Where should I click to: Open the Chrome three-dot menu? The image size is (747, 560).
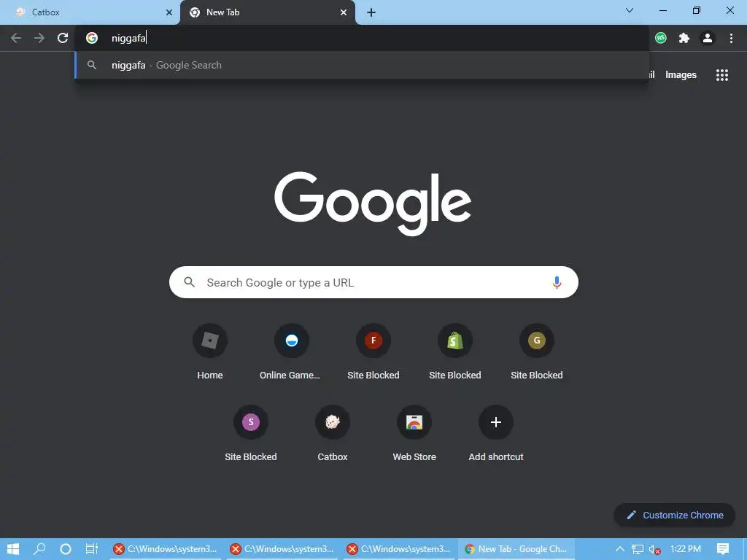tap(731, 38)
